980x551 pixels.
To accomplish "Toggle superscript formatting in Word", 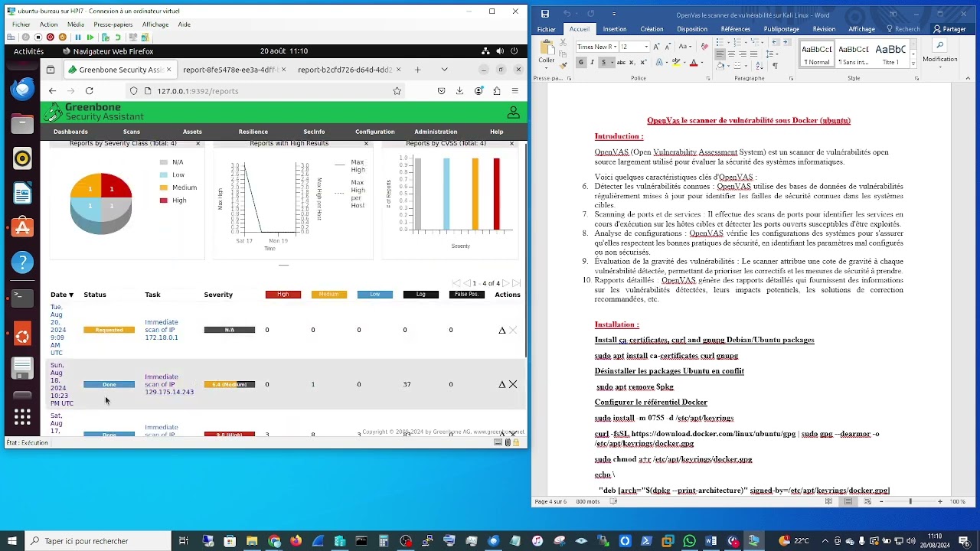I will (x=643, y=63).
